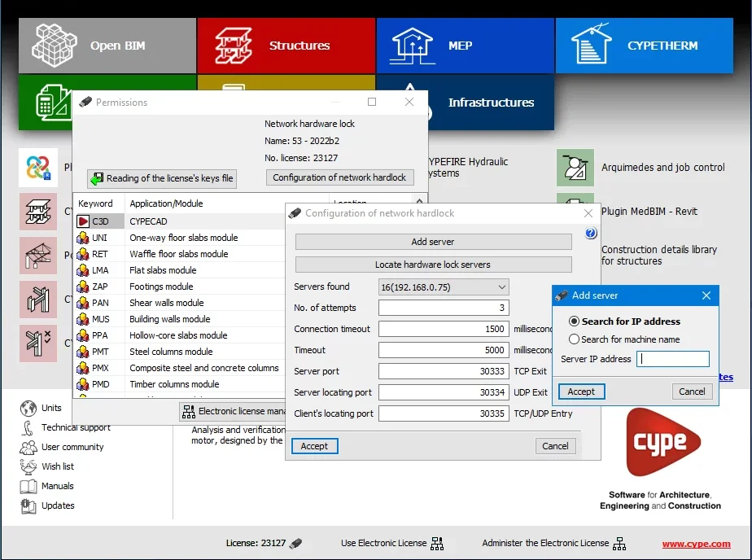Click the Wish list icon

[x=28, y=466]
